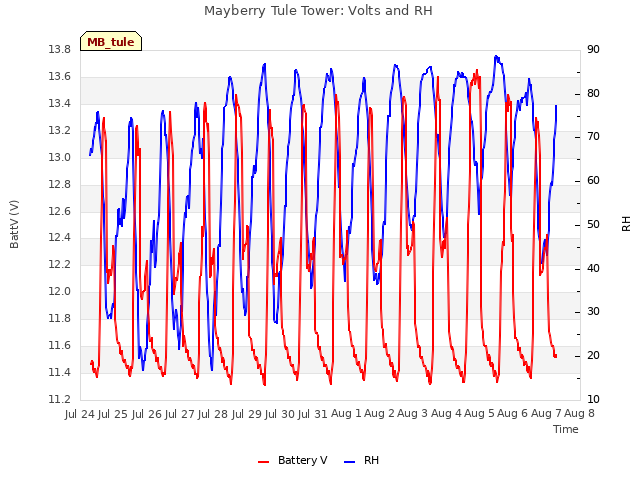Click the Jul 24 x-axis tick label
Image resolution: width=640 pixels, height=480 pixels.
tap(80, 414)
